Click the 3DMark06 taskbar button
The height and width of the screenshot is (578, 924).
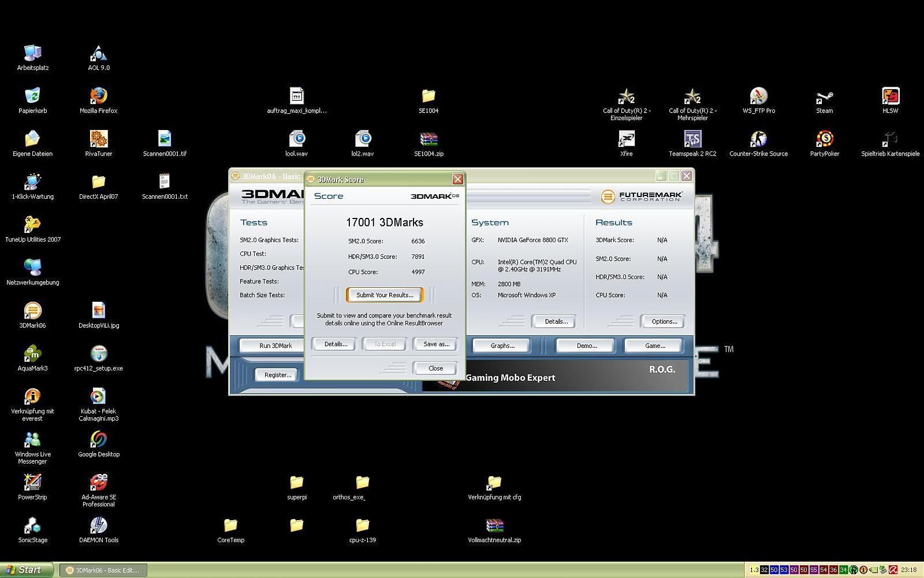(103, 570)
